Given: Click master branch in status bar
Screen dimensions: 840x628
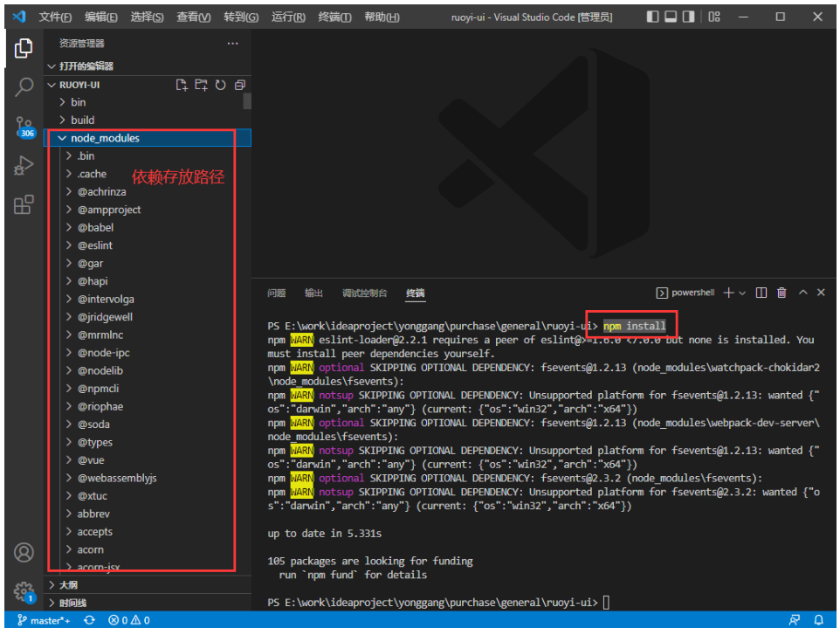Looking at the screenshot, I should 44,620.
